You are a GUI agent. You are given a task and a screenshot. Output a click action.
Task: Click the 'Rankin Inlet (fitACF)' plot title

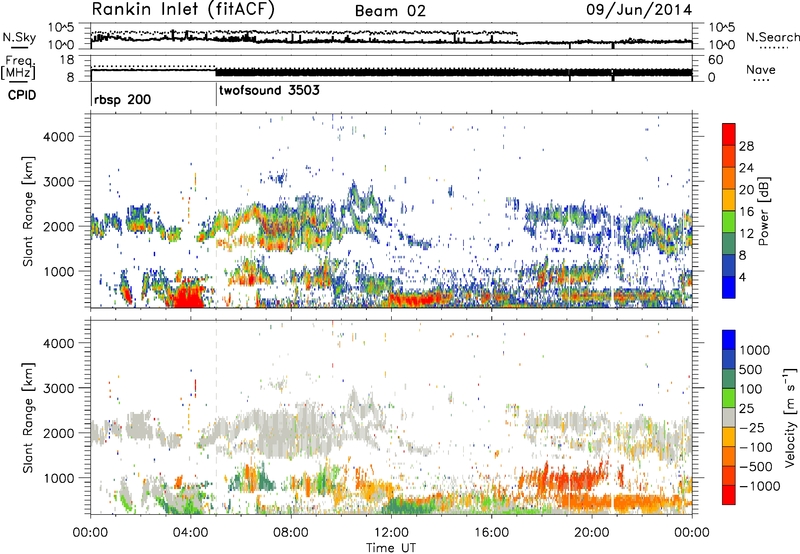tap(183, 9)
